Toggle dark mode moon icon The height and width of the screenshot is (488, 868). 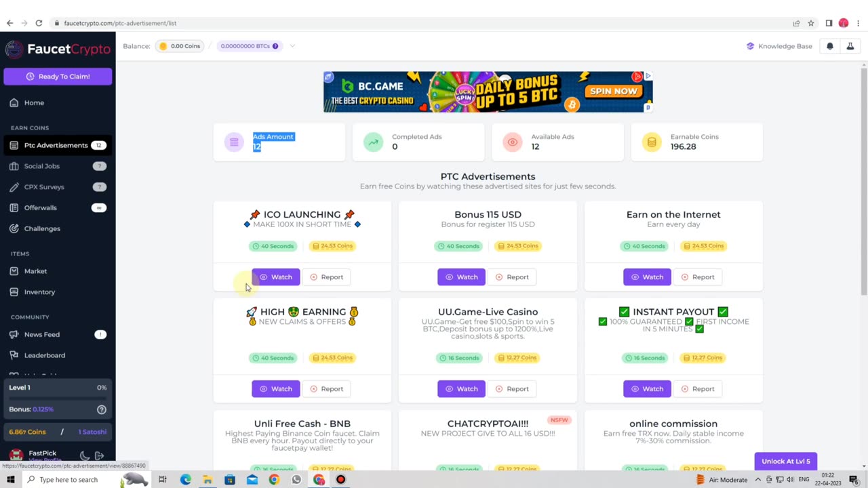(84, 456)
